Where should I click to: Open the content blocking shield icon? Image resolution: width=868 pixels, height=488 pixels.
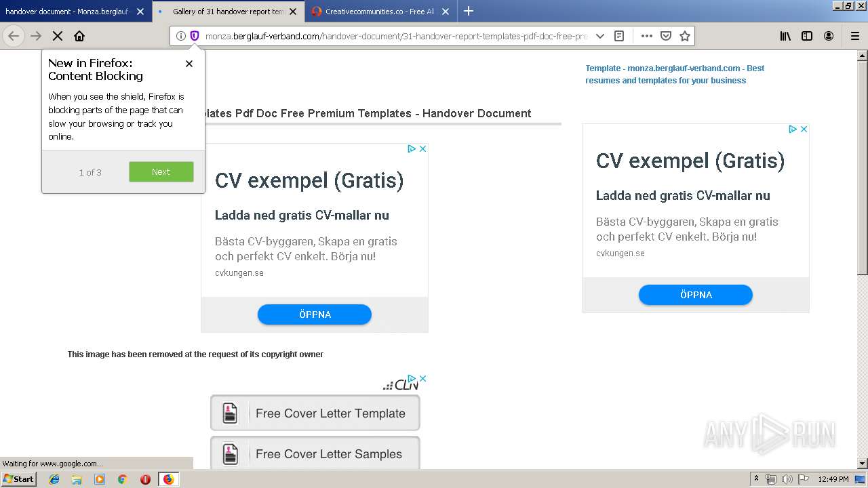195,36
